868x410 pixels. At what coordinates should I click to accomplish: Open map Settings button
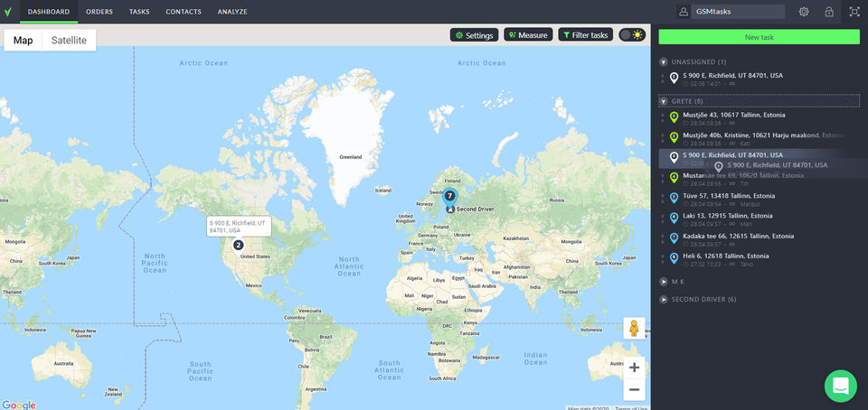click(475, 35)
